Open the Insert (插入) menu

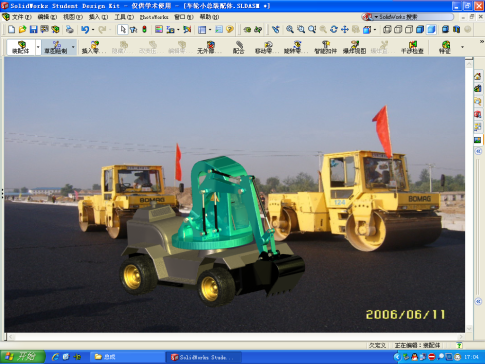click(x=98, y=17)
